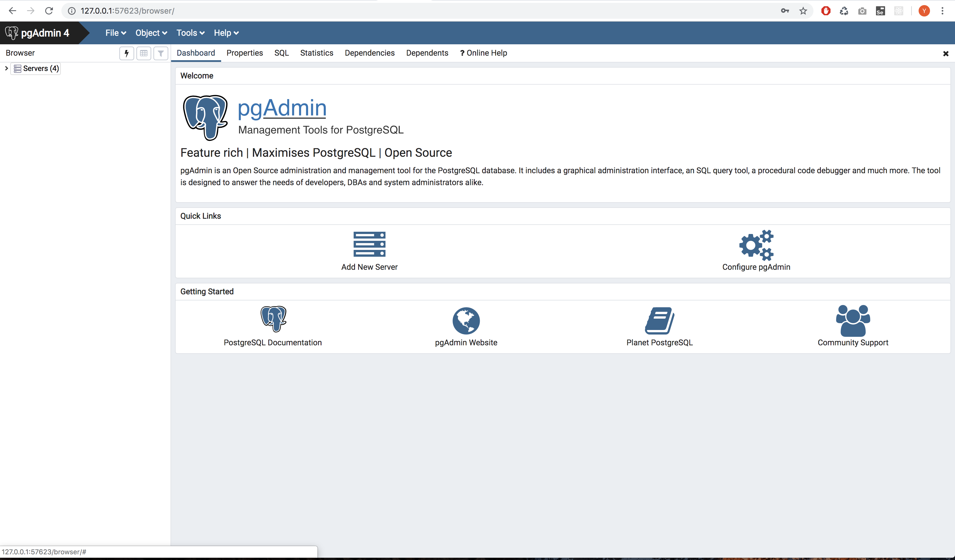Click the Browser panel title
This screenshot has width=955, height=560.
click(x=20, y=53)
